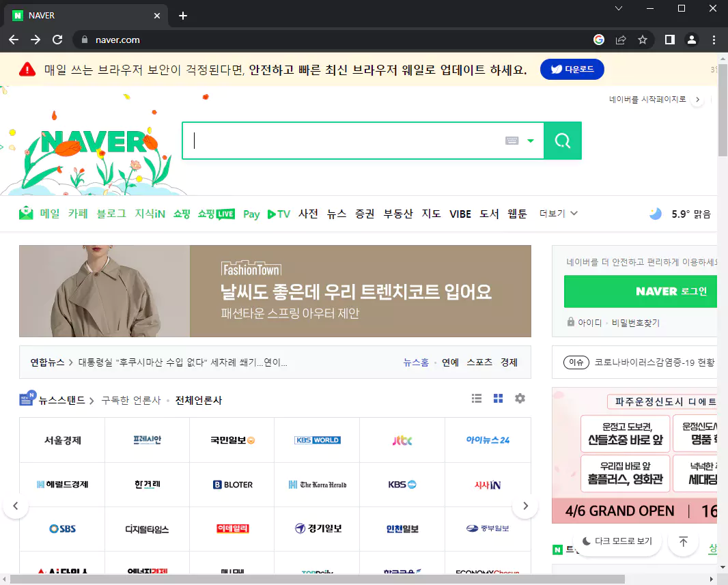Image resolution: width=728 pixels, height=585 pixels.
Task: Open the Google icon in address bar
Action: (599, 40)
